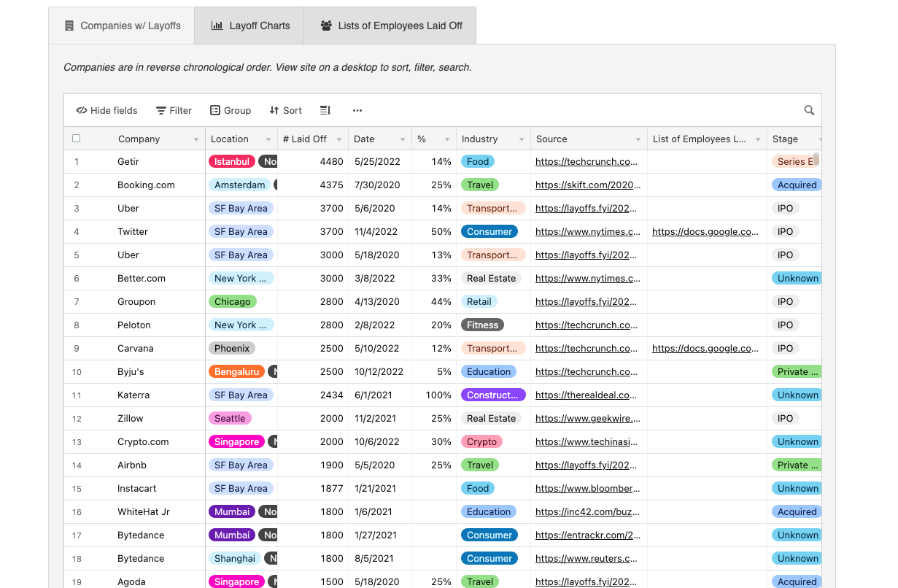Open Twitter's nytimes source link
This screenshot has height=588, width=898.
pos(588,232)
